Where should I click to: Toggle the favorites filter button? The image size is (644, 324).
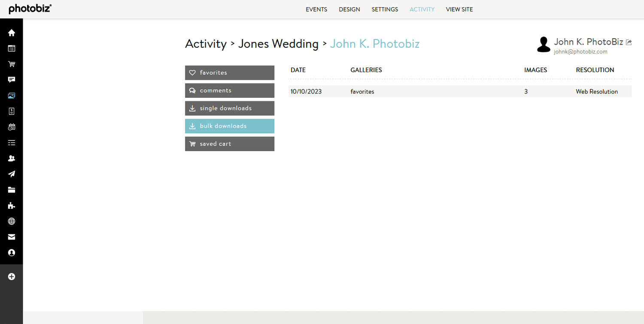[x=229, y=73]
